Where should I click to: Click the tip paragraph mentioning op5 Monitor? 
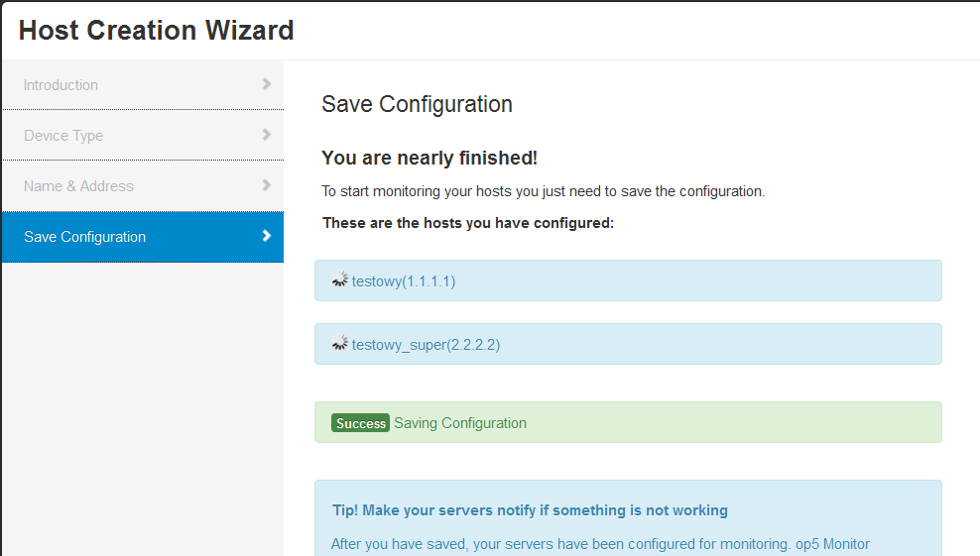(x=599, y=544)
